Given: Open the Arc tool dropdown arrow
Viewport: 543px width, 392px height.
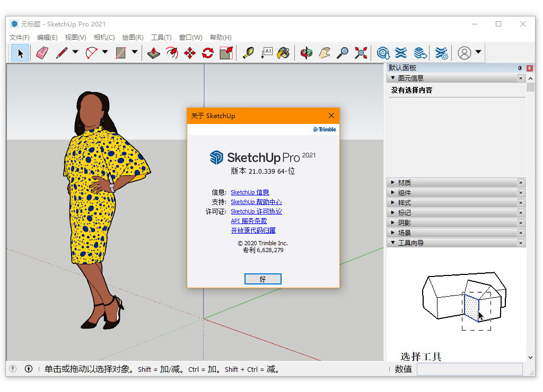Looking at the screenshot, I should coord(105,52).
